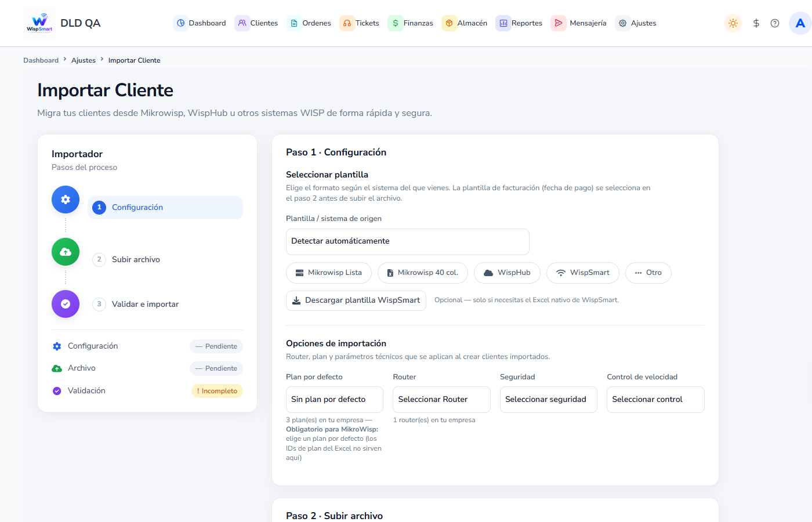Image resolution: width=812 pixels, height=522 pixels.
Task: Click the Pendiente badge for Configuración
Action: [x=216, y=346]
